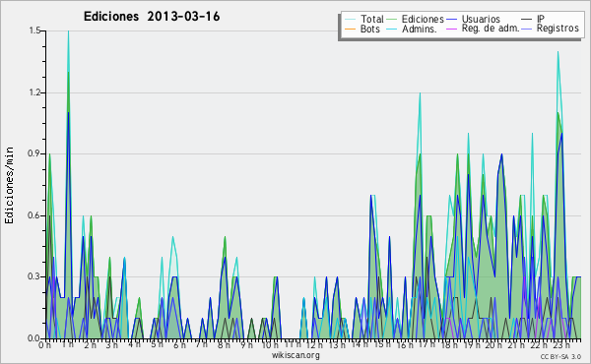Click the '23 h' x-axis label
The height and width of the screenshot is (364, 591).
561,345
